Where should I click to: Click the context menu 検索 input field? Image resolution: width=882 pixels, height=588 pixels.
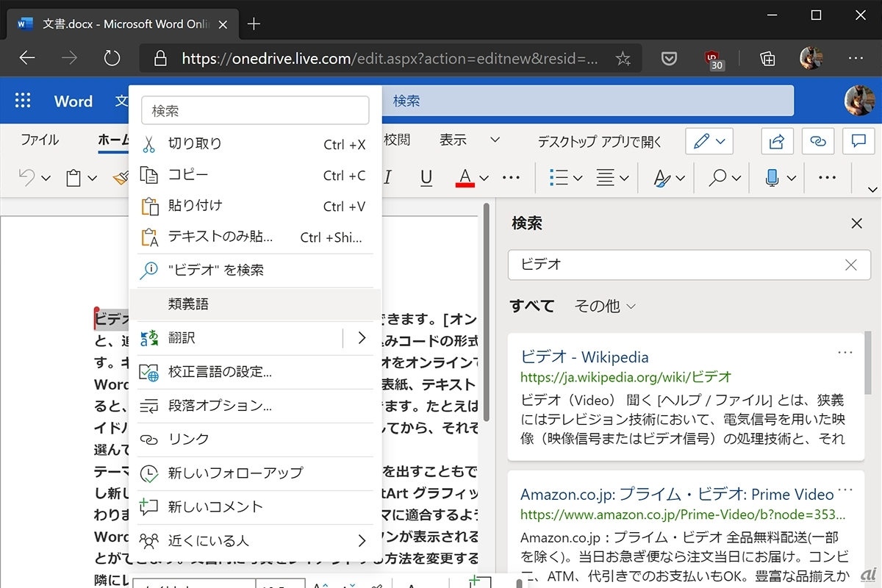click(255, 111)
